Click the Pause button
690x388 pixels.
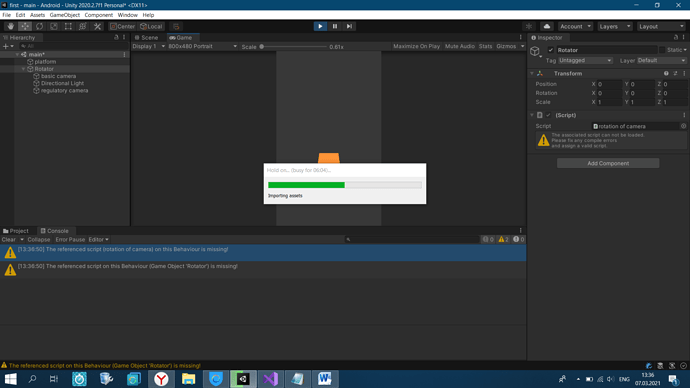(334, 26)
